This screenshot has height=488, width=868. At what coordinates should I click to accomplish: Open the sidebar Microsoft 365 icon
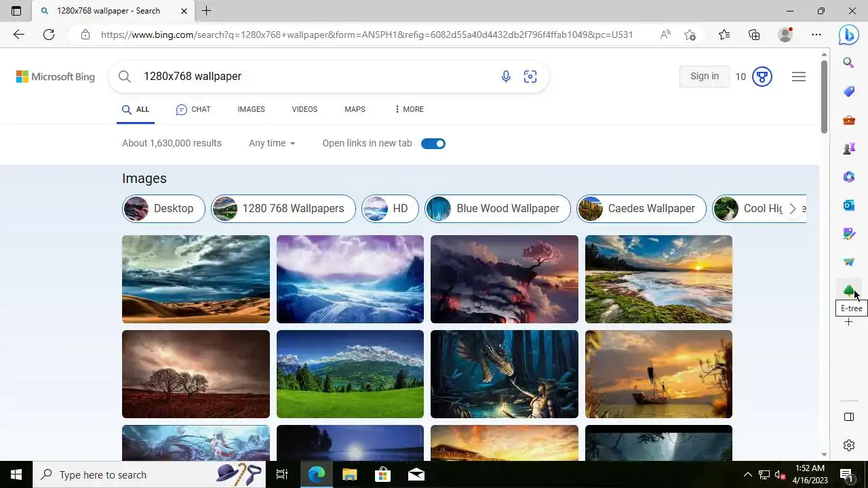[848, 177]
